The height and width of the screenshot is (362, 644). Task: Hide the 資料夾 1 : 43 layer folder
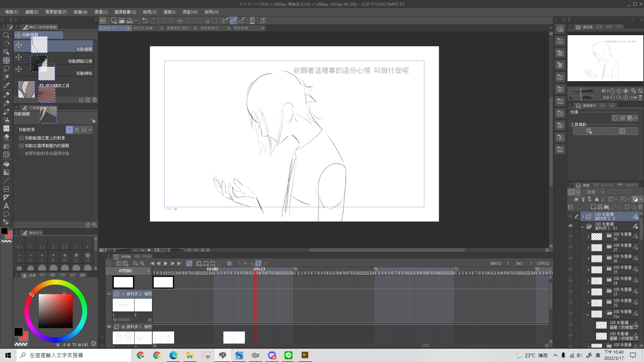[571, 226]
